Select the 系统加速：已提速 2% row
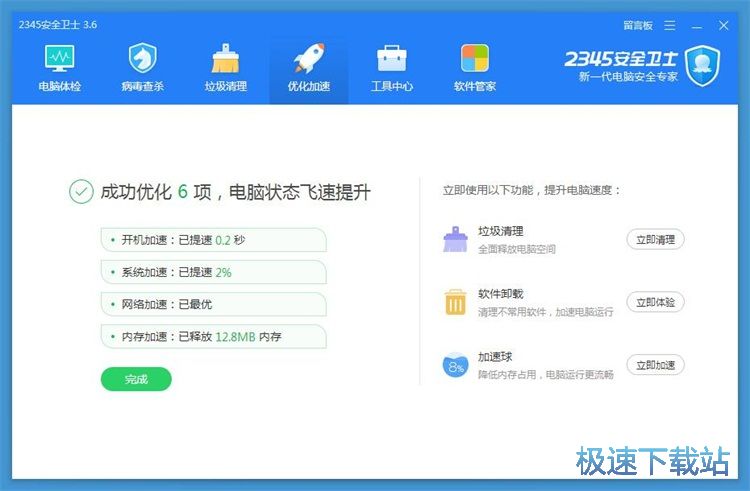The height and width of the screenshot is (491, 750). click(x=214, y=272)
